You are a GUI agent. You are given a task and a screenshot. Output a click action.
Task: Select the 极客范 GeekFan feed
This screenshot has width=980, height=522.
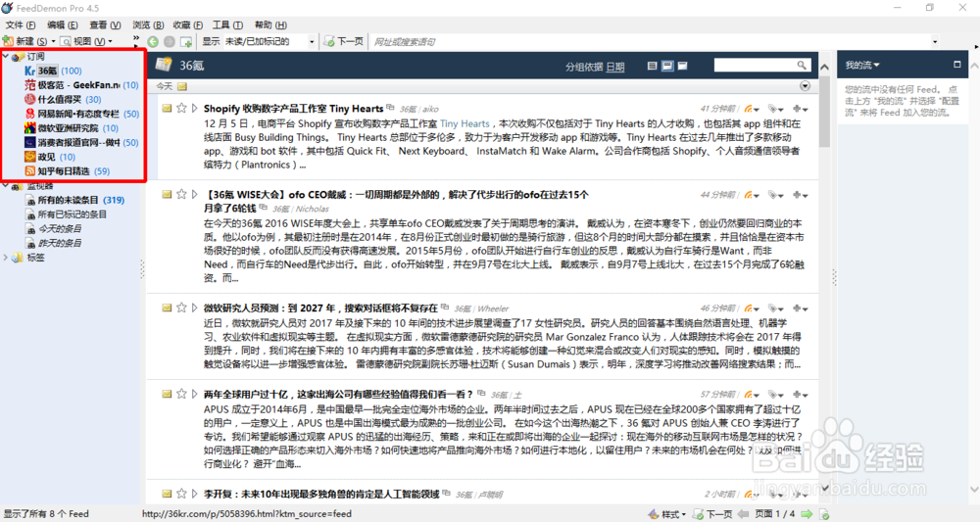coord(82,85)
